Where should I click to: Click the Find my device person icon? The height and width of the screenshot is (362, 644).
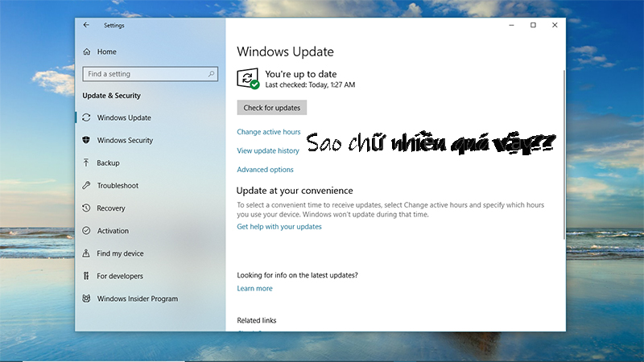coord(86,253)
